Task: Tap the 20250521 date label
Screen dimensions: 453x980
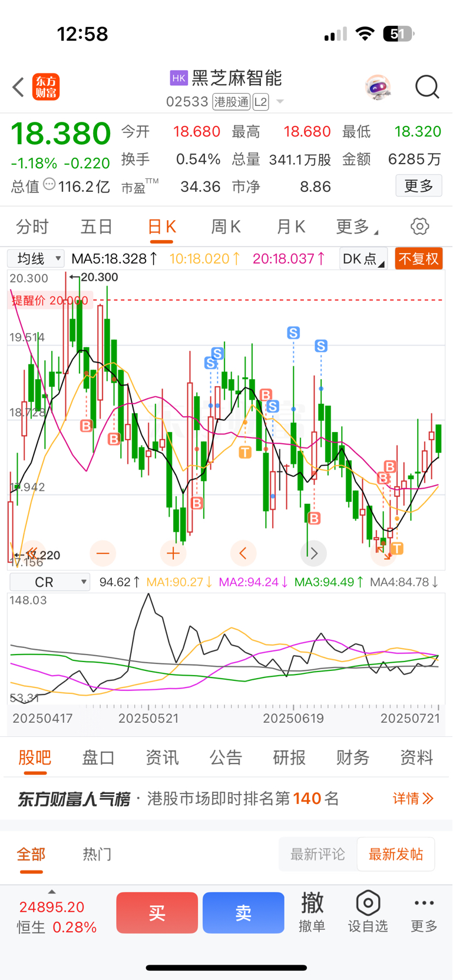Action: point(148,718)
